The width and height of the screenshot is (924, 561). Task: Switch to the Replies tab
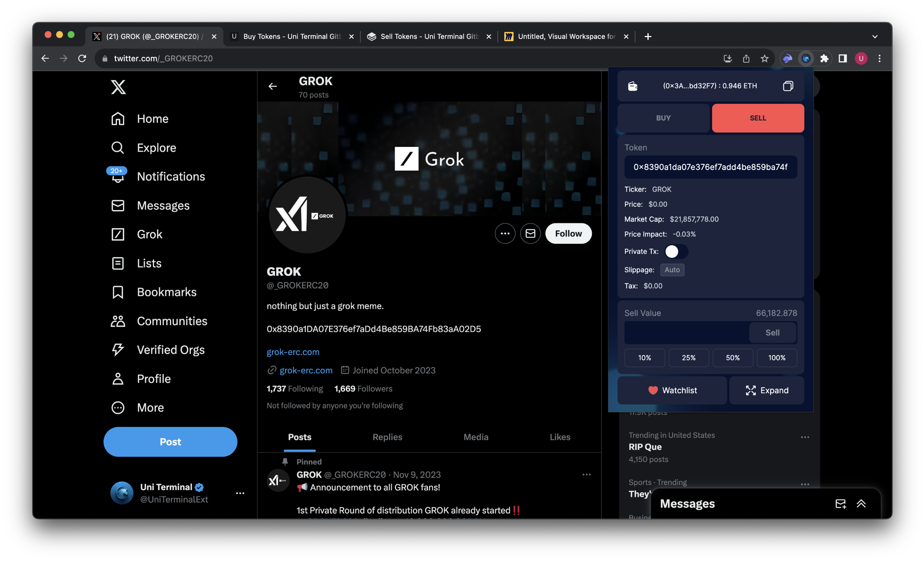coord(387,437)
